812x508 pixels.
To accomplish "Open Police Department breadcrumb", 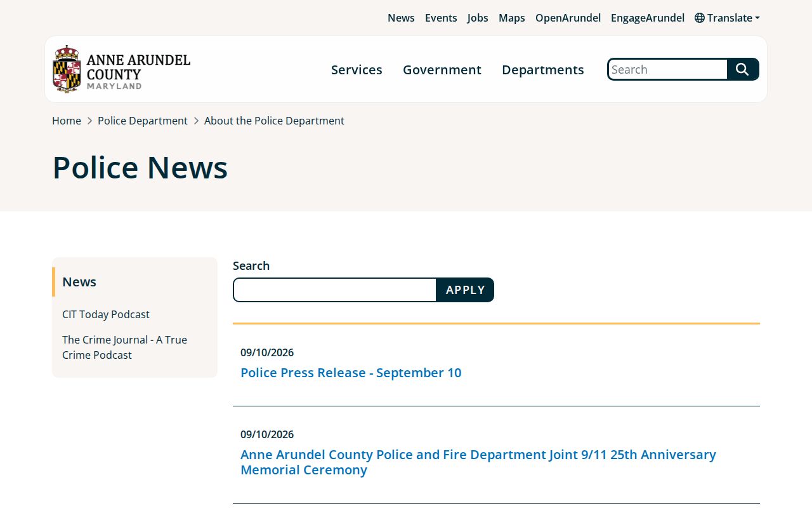I will [143, 121].
